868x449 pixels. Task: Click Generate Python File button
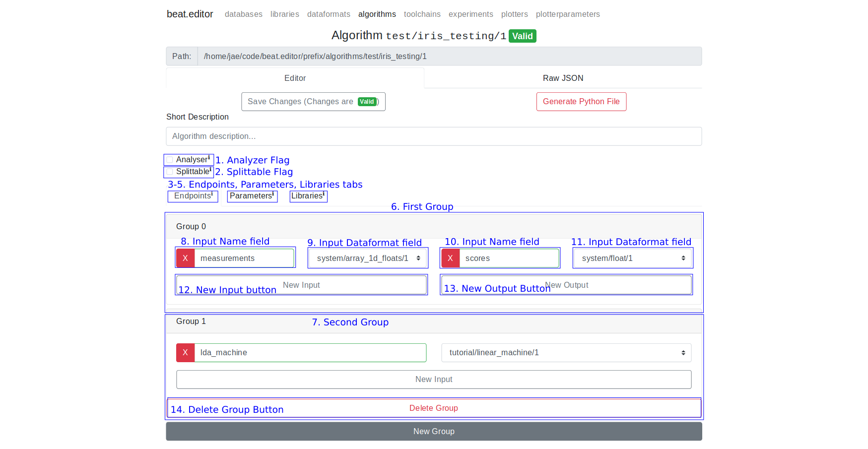pyautogui.click(x=581, y=102)
